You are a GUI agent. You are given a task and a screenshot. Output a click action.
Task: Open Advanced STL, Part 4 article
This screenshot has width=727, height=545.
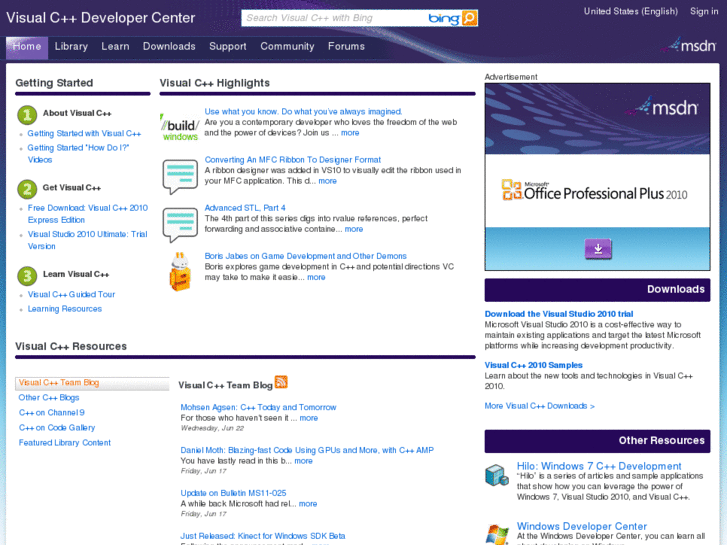tap(245, 208)
